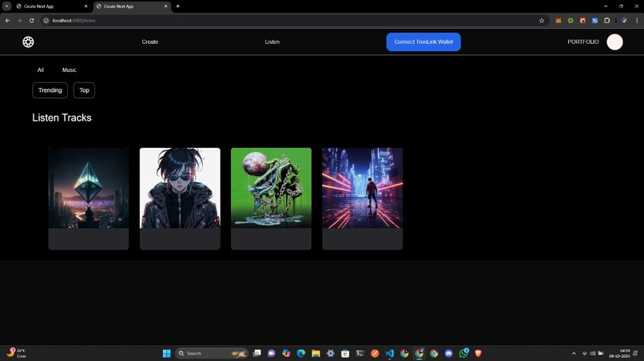Click the white profile avatar circle
The image size is (644, 361).
pyautogui.click(x=615, y=42)
